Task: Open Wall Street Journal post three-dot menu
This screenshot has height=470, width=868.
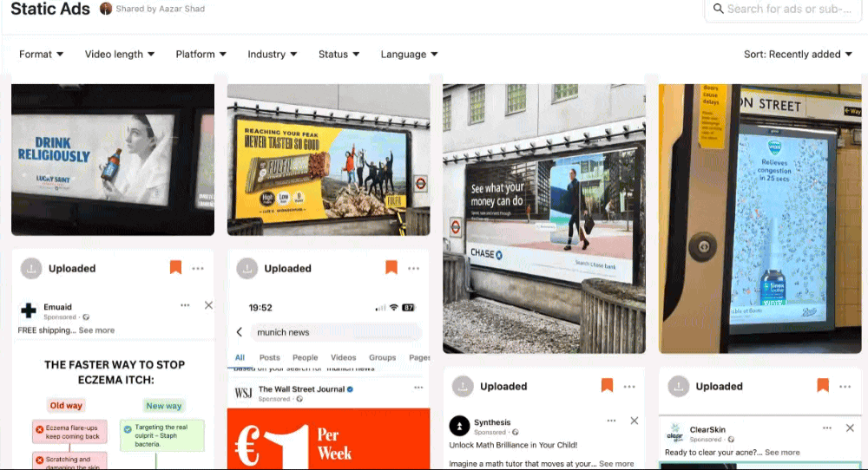Action: click(x=418, y=388)
